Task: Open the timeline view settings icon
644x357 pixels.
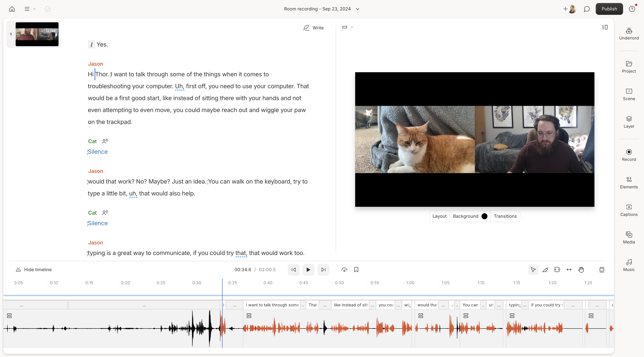Action: point(602,270)
